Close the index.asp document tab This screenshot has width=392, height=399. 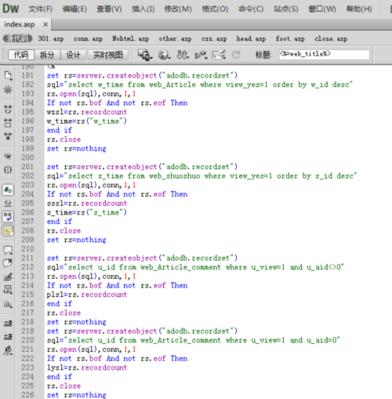[x=45, y=24]
